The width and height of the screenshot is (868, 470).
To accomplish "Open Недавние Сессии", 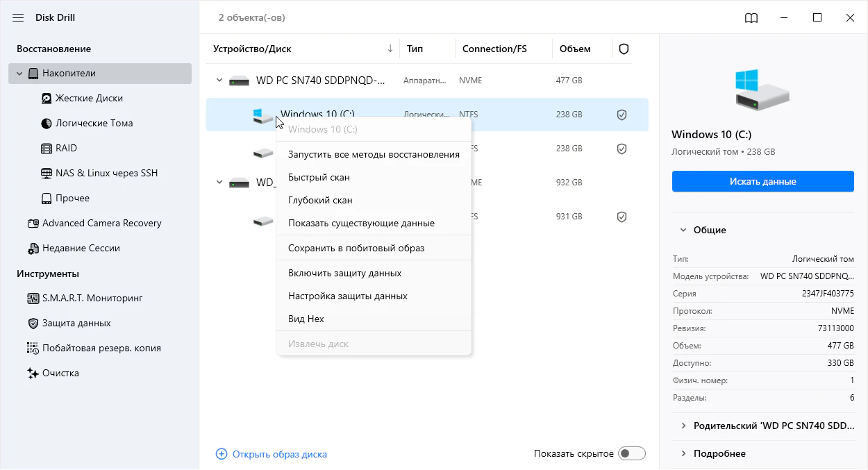I will 81,248.
